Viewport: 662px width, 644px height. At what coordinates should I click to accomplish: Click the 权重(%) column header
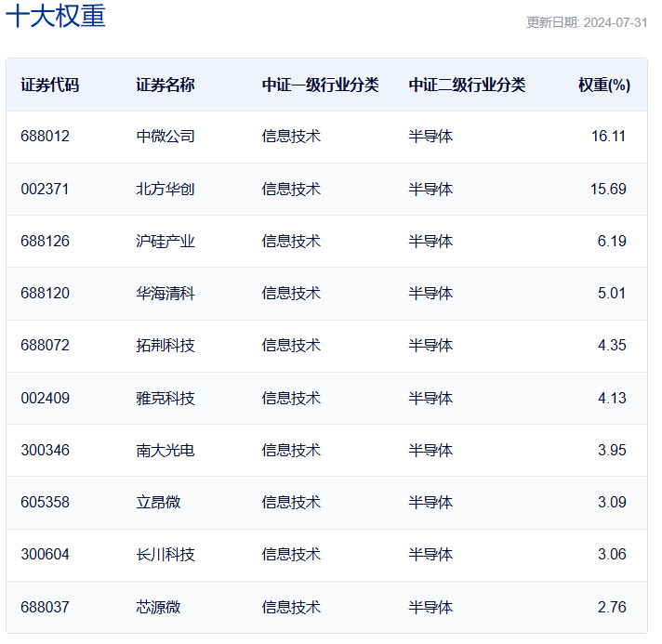[x=604, y=85]
